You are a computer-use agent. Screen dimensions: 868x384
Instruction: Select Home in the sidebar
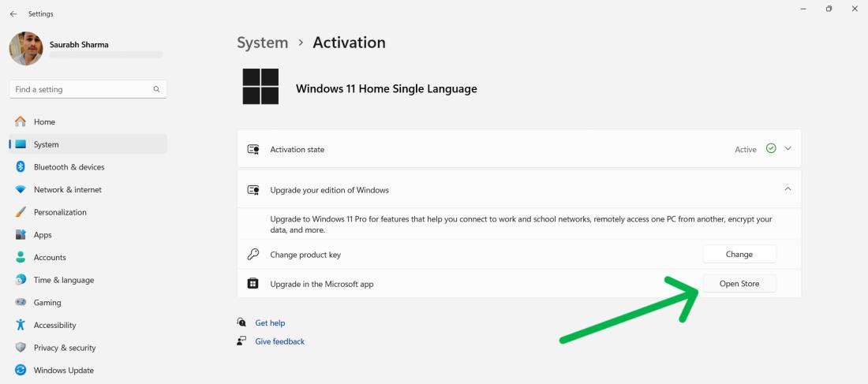coord(44,122)
